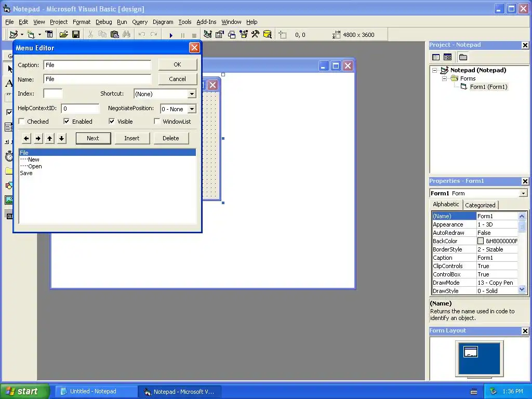Click the BackColor swatch in Properties

481,241
